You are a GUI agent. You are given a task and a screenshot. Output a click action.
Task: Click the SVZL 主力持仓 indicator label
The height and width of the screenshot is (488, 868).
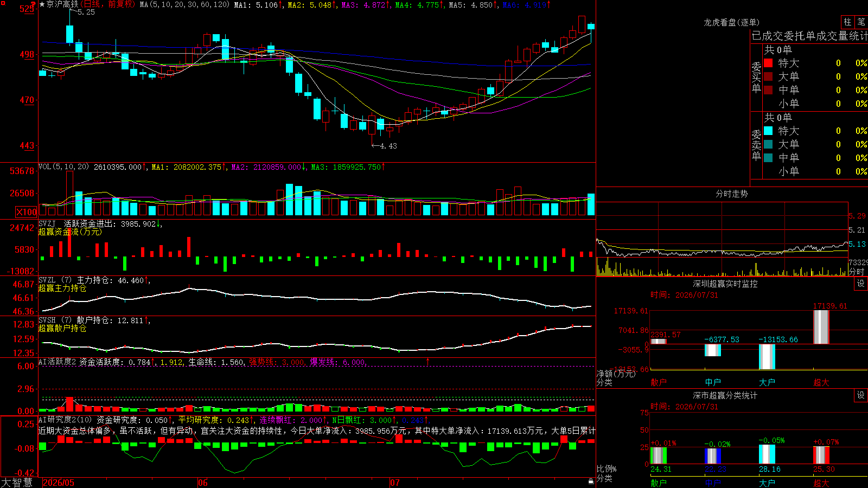(x=76, y=280)
